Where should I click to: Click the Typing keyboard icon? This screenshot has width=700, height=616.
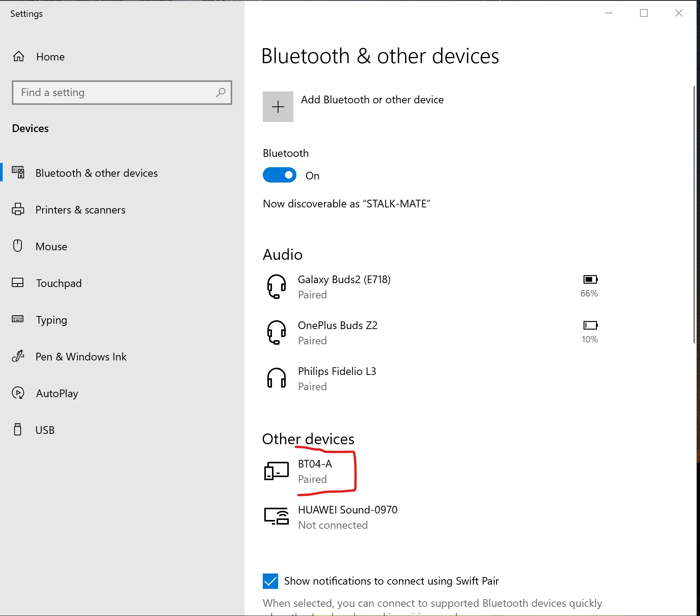[x=18, y=319]
